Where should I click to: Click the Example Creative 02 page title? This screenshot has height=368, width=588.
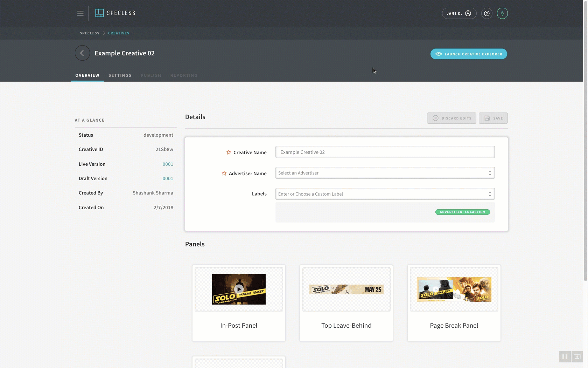click(125, 53)
